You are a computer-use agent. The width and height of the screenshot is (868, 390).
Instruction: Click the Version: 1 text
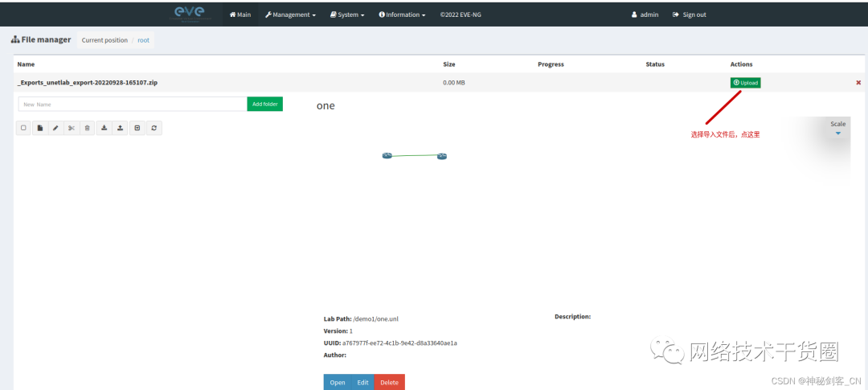338,330
